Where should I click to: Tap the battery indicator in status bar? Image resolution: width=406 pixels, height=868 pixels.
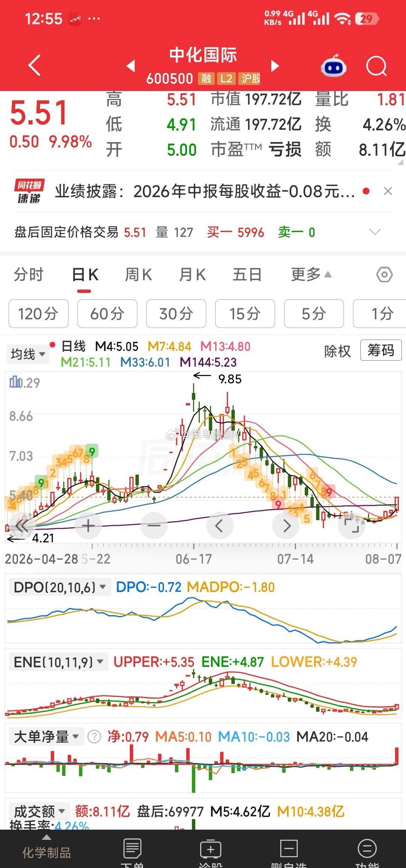pos(366,19)
